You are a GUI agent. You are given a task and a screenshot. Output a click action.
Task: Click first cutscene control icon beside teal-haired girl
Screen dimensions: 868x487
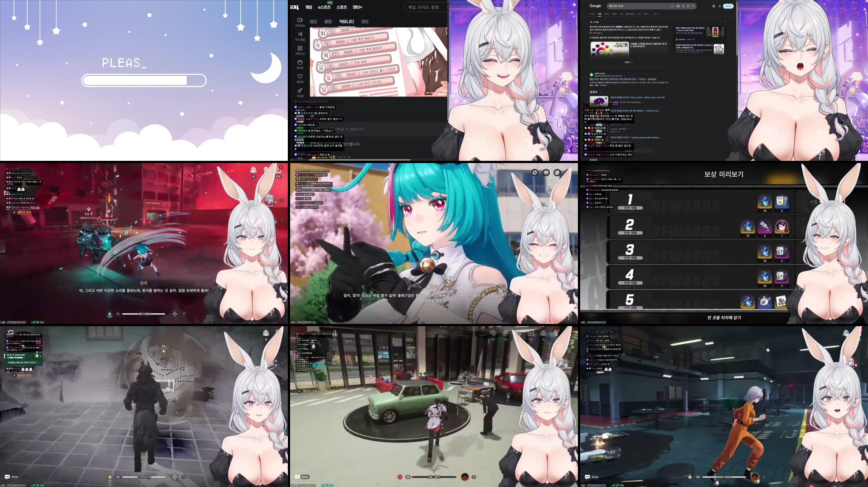tap(535, 173)
